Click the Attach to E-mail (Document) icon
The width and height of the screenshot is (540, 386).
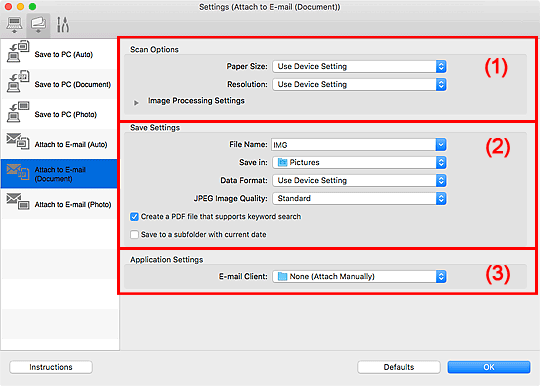tap(18, 171)
